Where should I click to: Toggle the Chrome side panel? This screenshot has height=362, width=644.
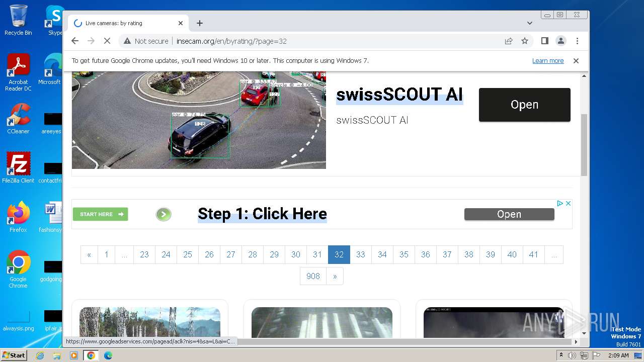[544, 41]
